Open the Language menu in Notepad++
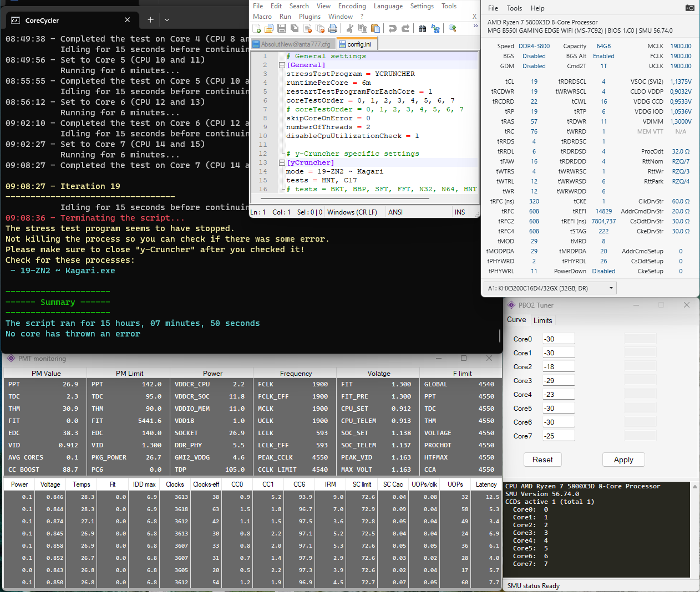Screen dimensions: 700x592 [x=388, y=6]
